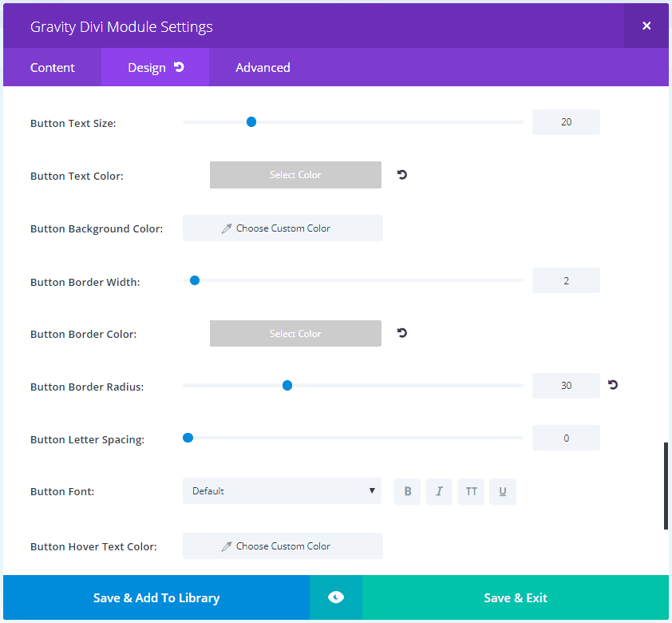Click the reset arrow on Design tab
The width and height of the screenshot is (672, 623).
point(179,67)
